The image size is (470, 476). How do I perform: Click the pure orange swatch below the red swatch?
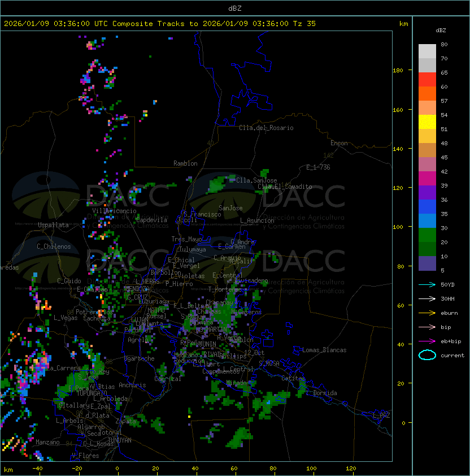click(x=427, y=93)
